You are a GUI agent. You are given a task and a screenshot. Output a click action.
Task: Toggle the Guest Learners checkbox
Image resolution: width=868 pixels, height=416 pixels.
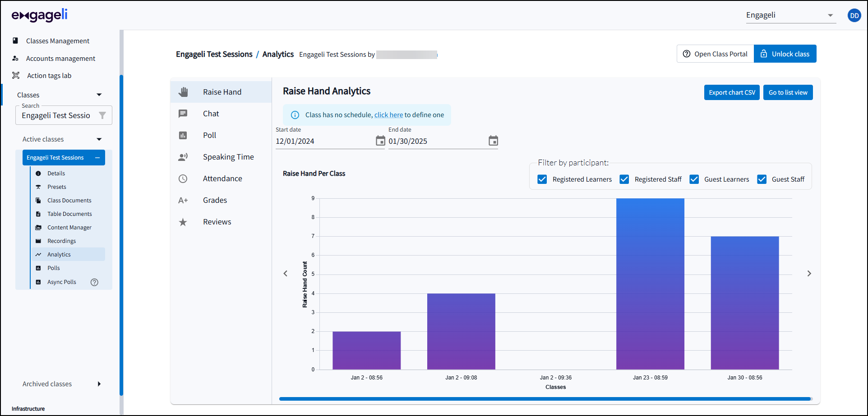pyautogui.click(x=694, y=179)
